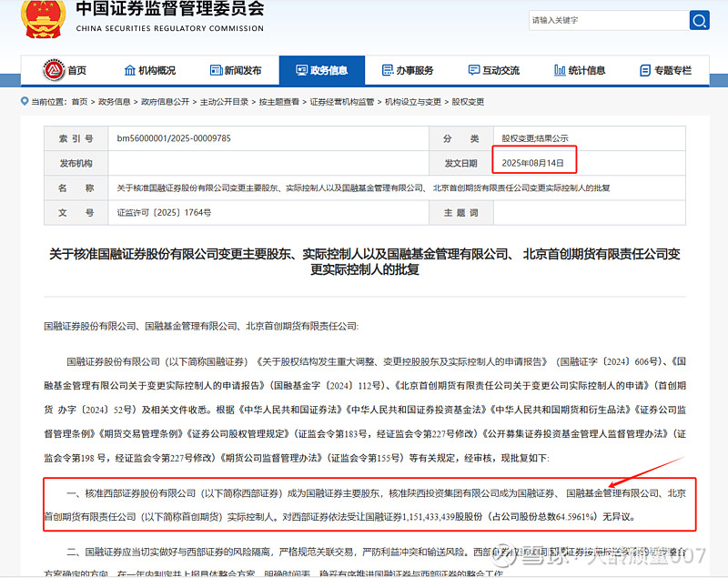The width and height of the screenshot is (728, 578).
Task: Click the paragraph beginning 二、国融证券应当切实做好
Action: (365, 563)
